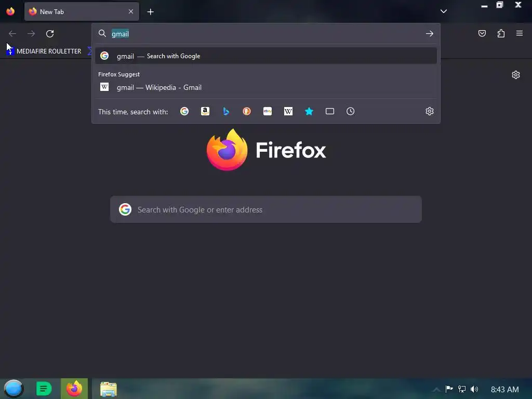Open the new tab personalize gear
The width and height of the screenshot is (532, 399).
pyautogui.click(x=516, y=75)
